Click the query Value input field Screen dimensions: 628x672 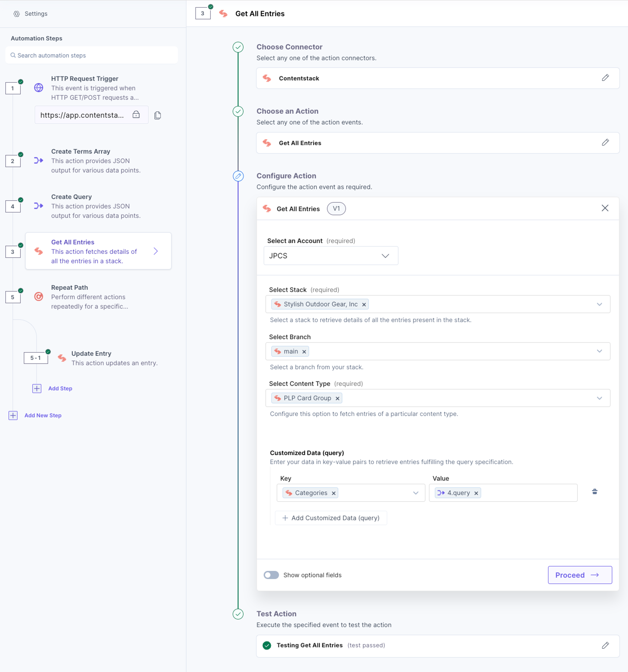[x=503, y=493]
